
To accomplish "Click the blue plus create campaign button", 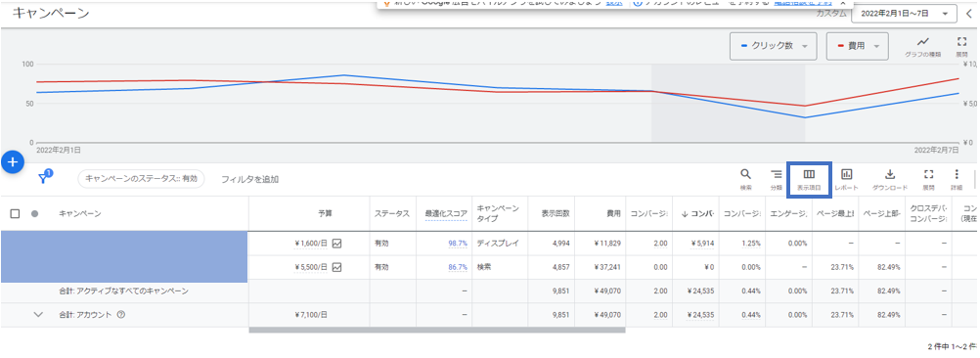I will click(x=13, y=161).
